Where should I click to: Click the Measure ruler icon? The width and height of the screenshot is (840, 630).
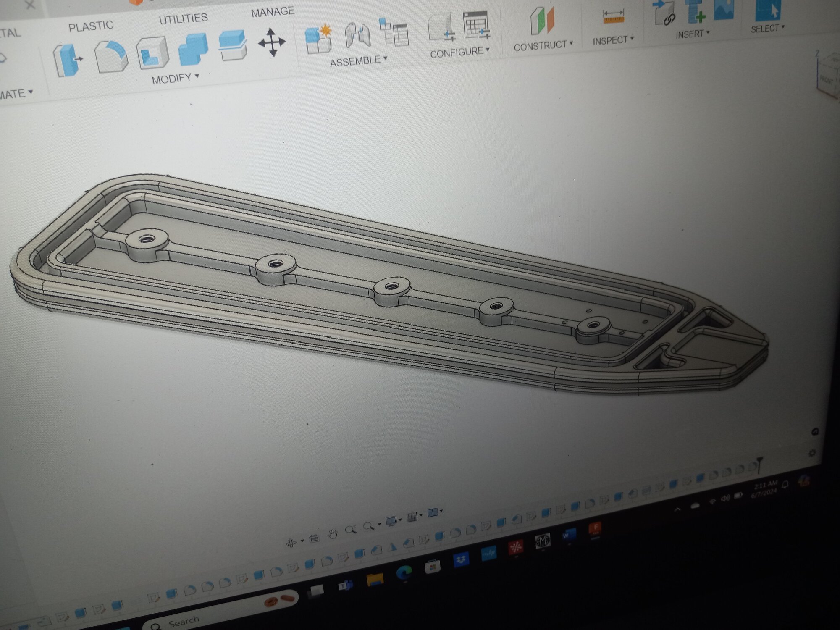tap(613, 17)
